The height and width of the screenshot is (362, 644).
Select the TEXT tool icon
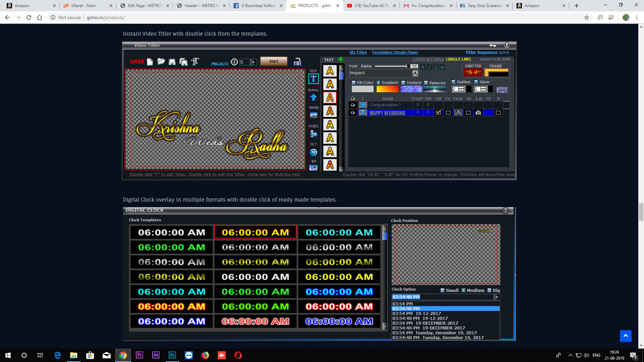[313, 79]
